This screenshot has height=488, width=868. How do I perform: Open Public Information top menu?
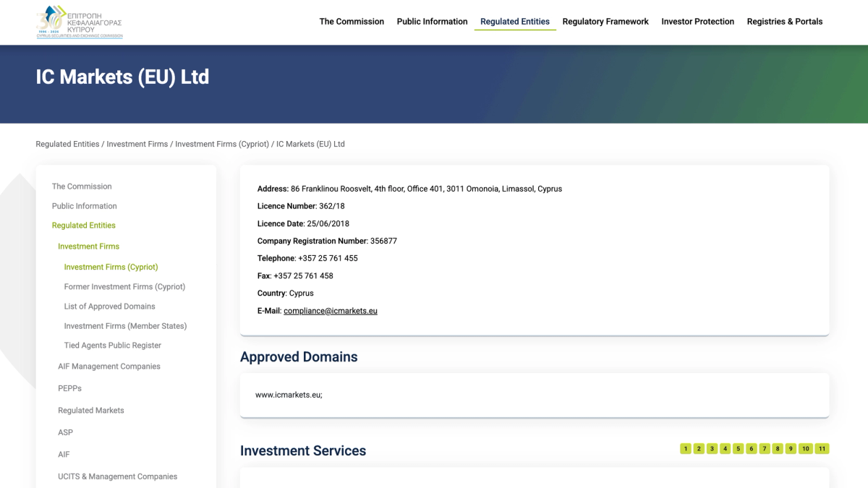click(432, 22)
